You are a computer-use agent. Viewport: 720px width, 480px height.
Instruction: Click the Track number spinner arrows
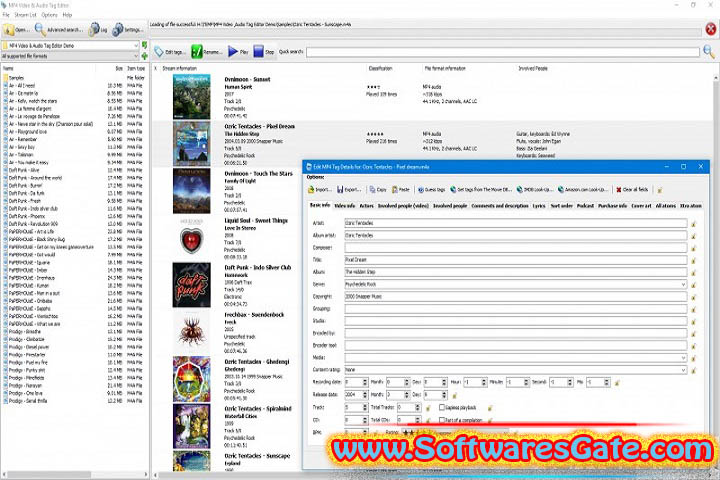coord(365,407)
